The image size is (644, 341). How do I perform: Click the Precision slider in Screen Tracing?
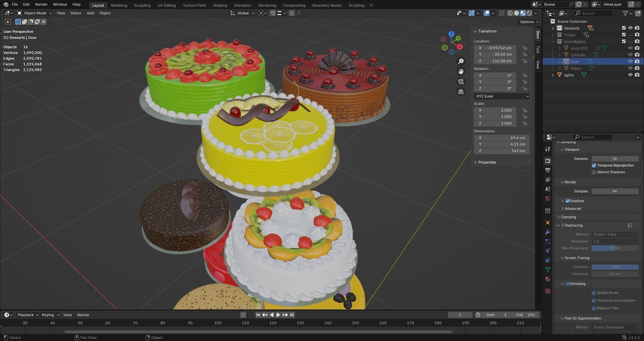point(615,267)
